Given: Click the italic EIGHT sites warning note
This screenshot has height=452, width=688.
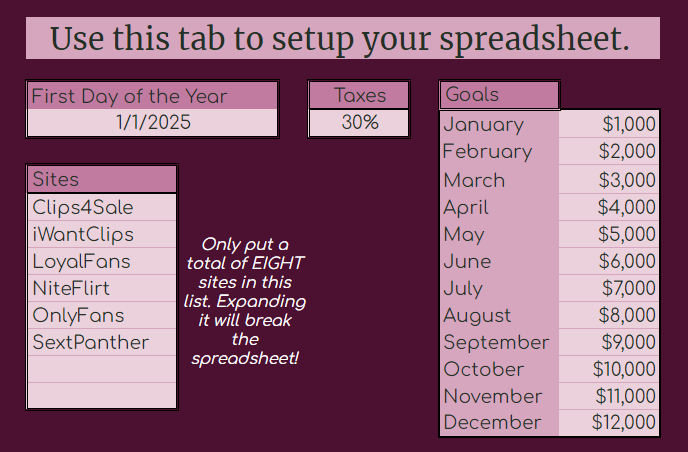Looking at the screenshot, I should click(x=245, y=301).
